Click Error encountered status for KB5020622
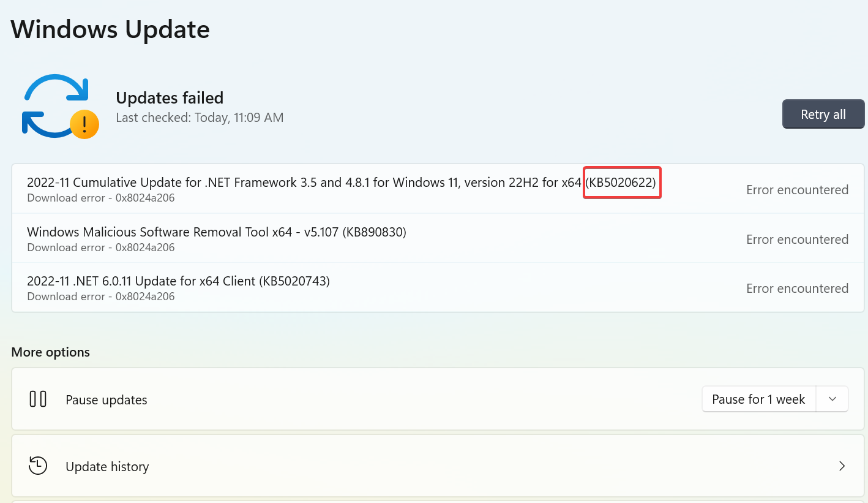The height and width of the screenshot is (503, 868). (x=797, y=190)
